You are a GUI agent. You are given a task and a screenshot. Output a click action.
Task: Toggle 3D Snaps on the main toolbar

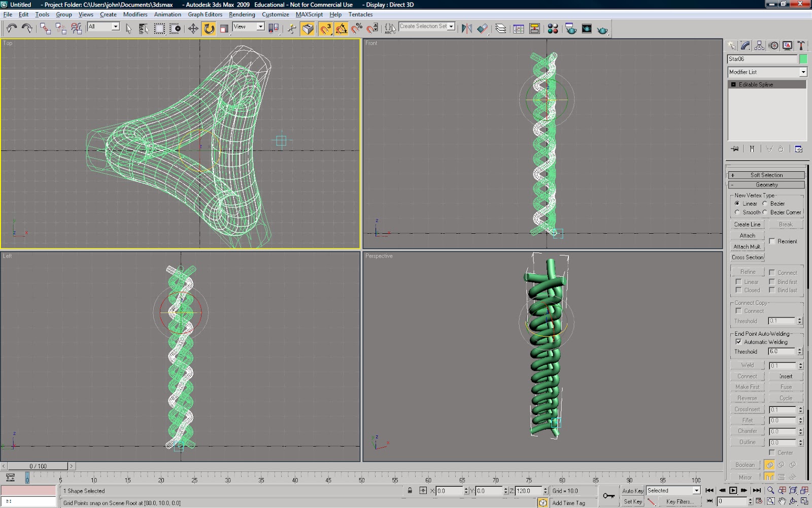[326, 29]
